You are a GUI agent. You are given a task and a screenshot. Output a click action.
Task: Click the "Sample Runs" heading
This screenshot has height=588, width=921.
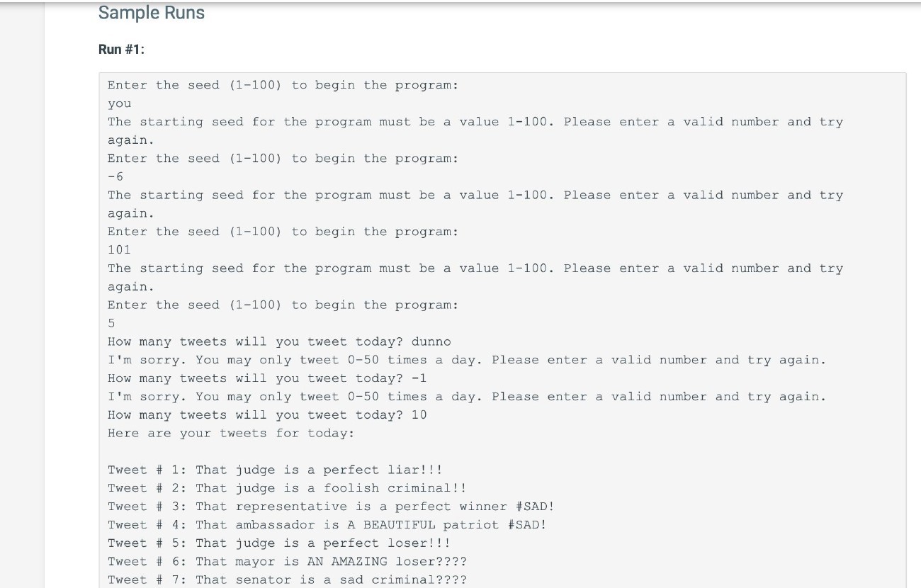151,13
